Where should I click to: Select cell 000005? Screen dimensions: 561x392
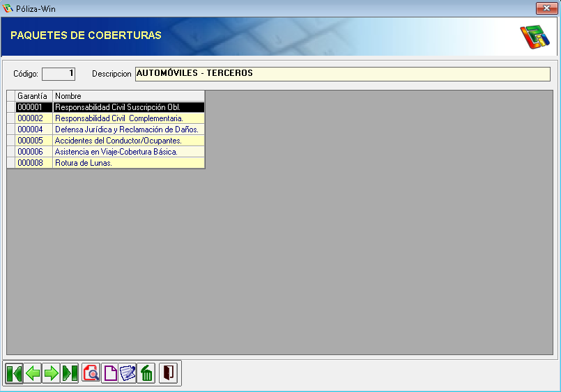[x=34, y=141]
